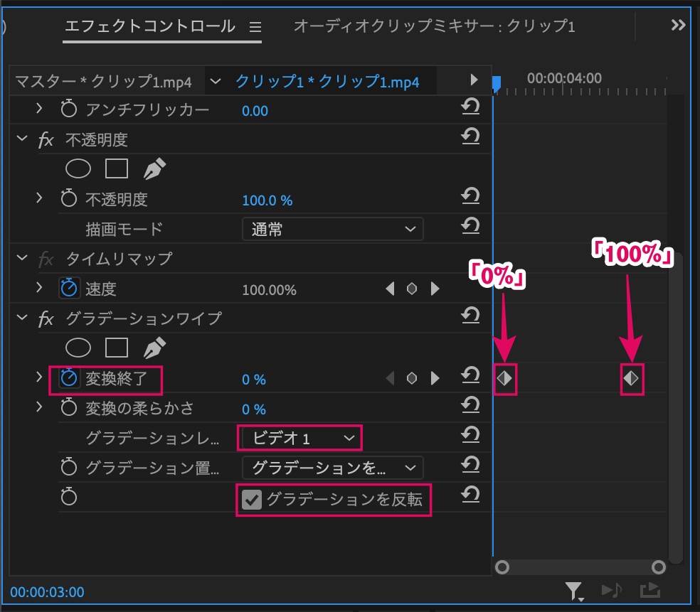Toggle fx for the グラデーションワイプ effect
Screen dimensions: 700x612
click(x=46, y=319)
